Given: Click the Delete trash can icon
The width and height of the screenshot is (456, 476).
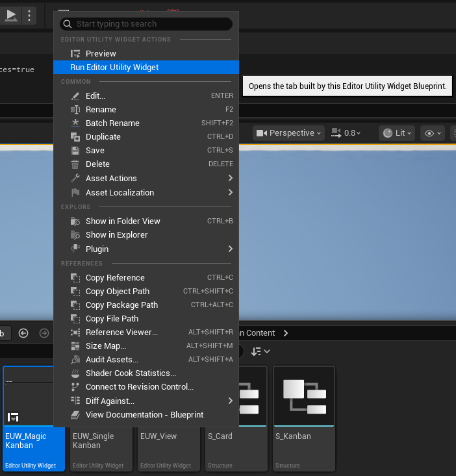Looking at the screenshot, I should point(75,164).
